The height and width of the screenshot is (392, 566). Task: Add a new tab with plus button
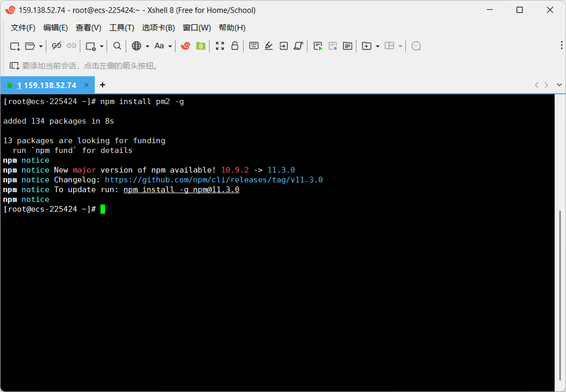pos(102,85)
